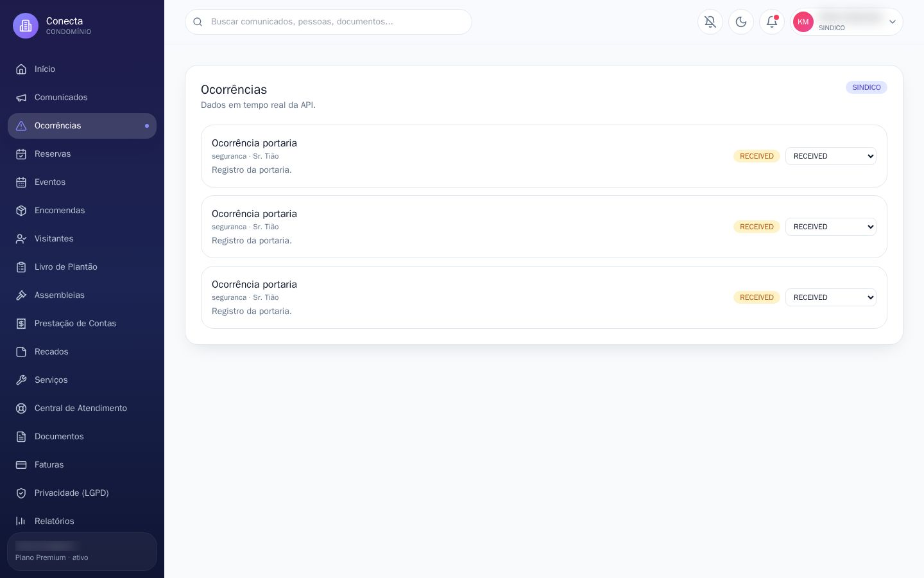Go to Central de Atendimento
This screenshot has width=924, height=578.
pyautogui.click(x=82, y=408)
